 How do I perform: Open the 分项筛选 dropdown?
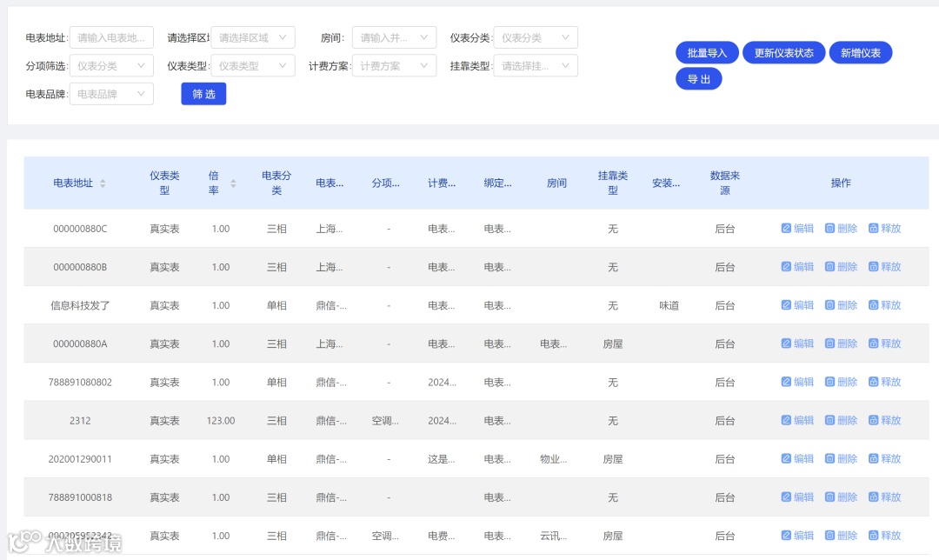pyautogui.click(x=111, y=66)
